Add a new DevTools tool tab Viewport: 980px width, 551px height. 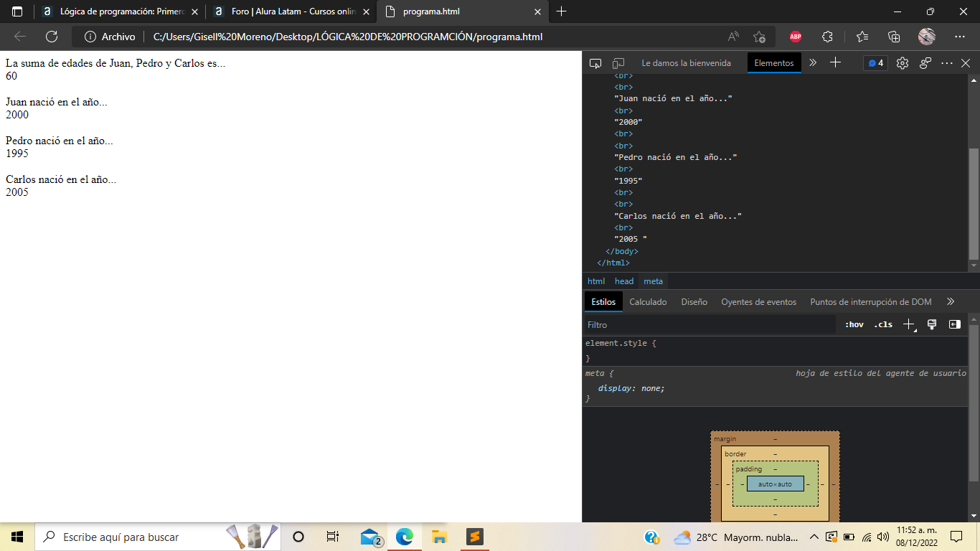tap(835, 63)
